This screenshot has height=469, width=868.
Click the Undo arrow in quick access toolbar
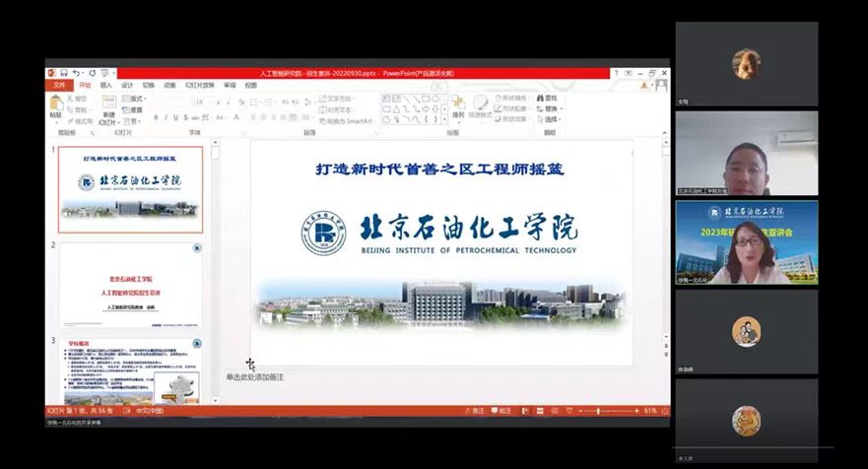pyautogui.click(x=78, y=73)
